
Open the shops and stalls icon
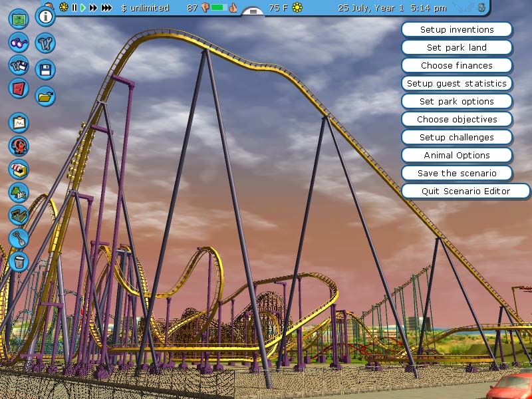tap(19, 170)
